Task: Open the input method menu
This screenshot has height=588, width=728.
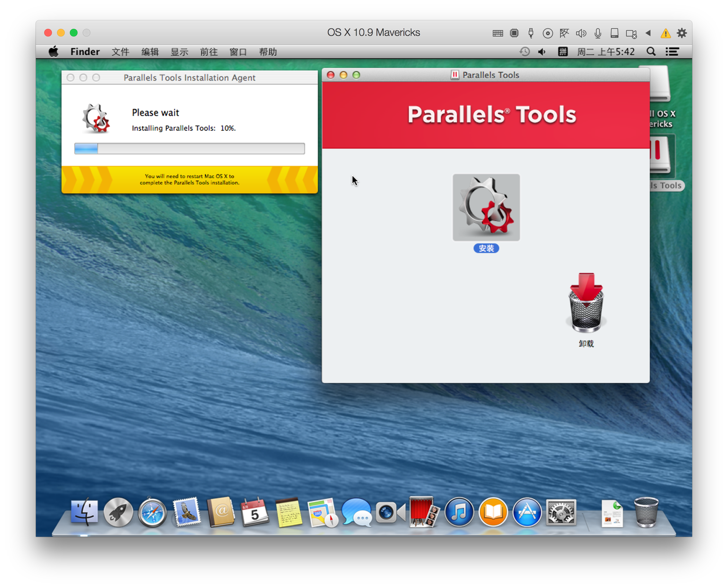Action: [563, 52]
